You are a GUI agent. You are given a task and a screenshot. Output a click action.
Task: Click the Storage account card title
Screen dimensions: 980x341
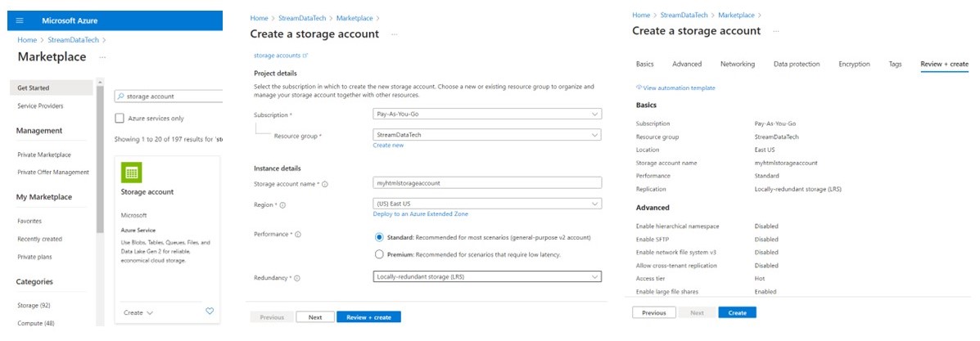147,192
